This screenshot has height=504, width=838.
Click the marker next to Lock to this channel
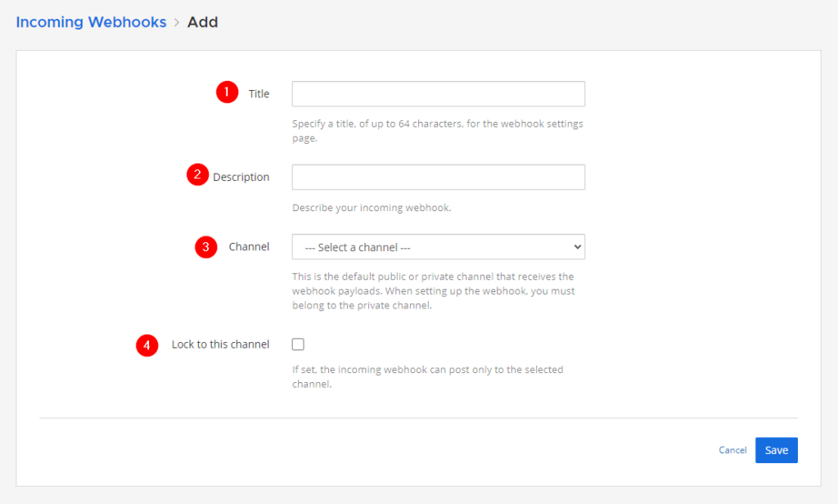pos(146,344)
